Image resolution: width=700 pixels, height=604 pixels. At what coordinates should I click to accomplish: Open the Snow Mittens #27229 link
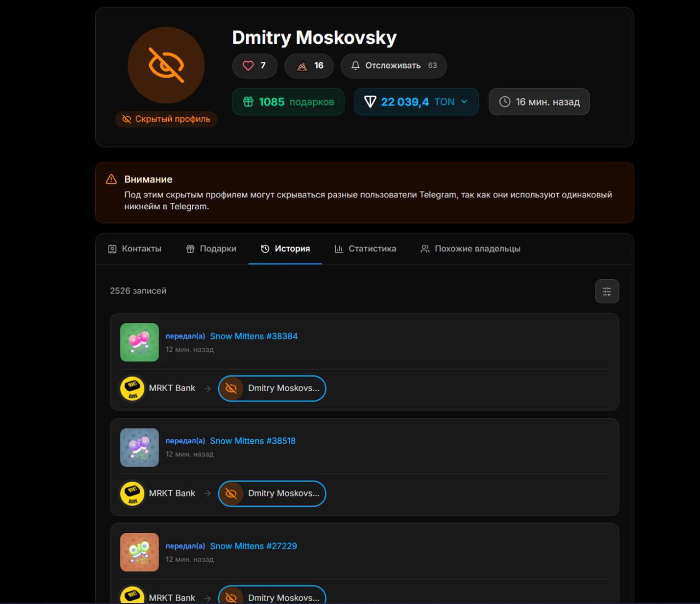[x=253, y=546]
